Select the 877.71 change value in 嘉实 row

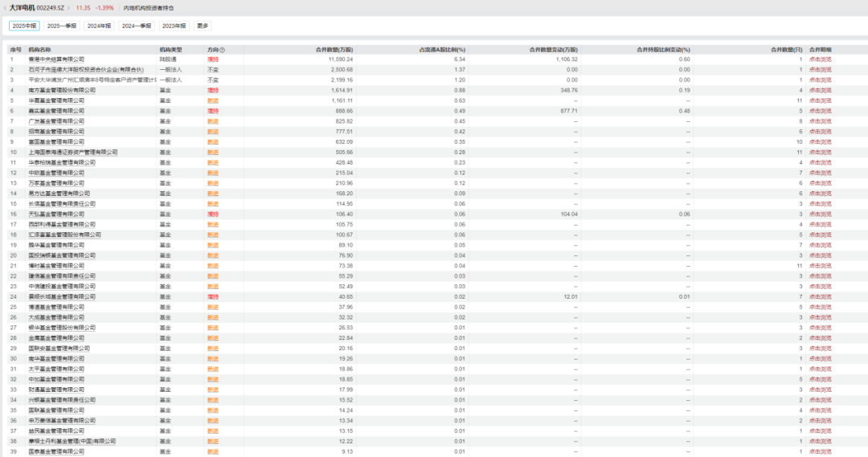coord(569,111)
